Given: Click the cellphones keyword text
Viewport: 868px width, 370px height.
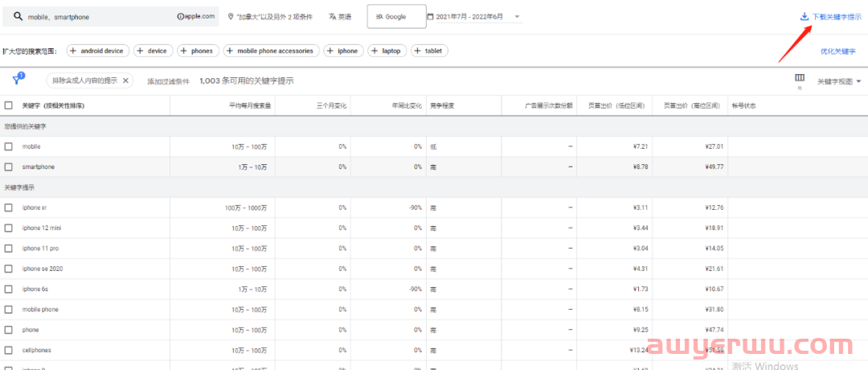Looking at the screenshot, I should pos(36,351).
